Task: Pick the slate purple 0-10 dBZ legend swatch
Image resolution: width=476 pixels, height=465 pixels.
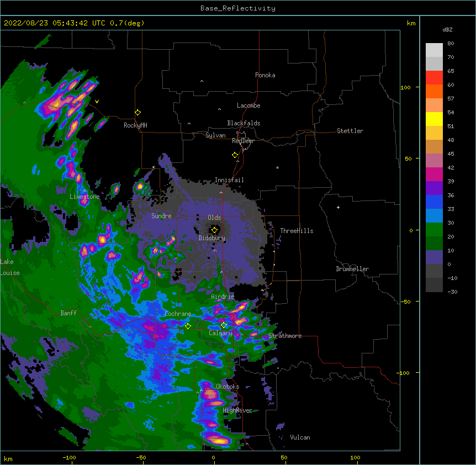Action: [434, 257]
